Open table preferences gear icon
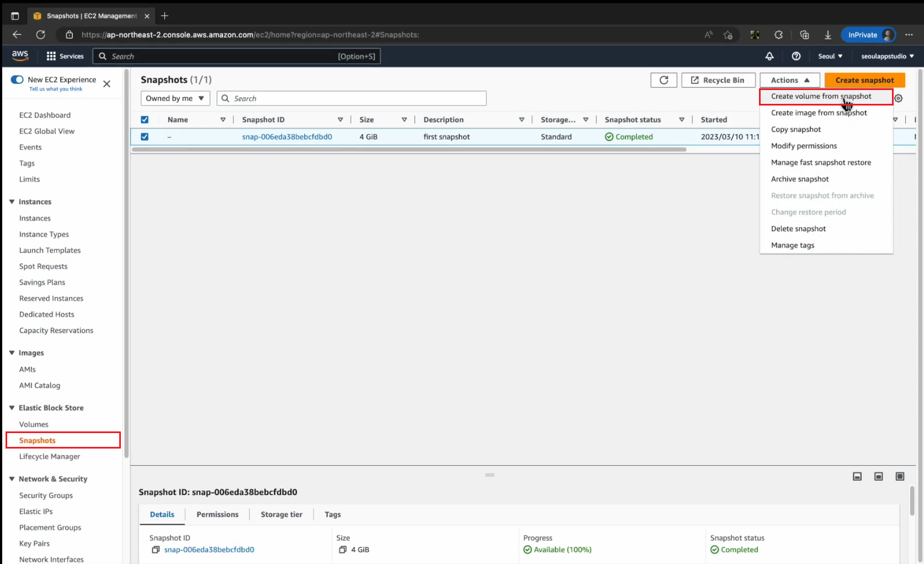This screenshot has height=564, width=924. tap(899, 98)
